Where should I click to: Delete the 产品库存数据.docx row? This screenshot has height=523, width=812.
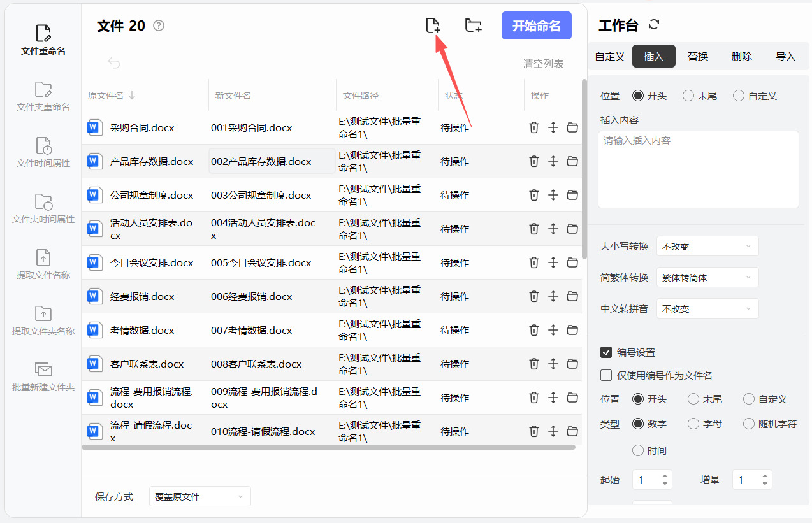tap(534, 161)
